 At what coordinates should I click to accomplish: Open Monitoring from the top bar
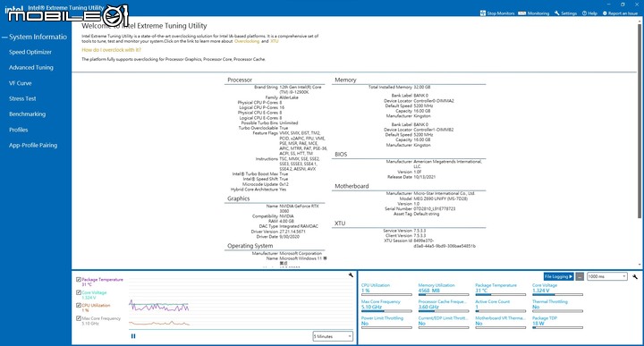point(533,13)
